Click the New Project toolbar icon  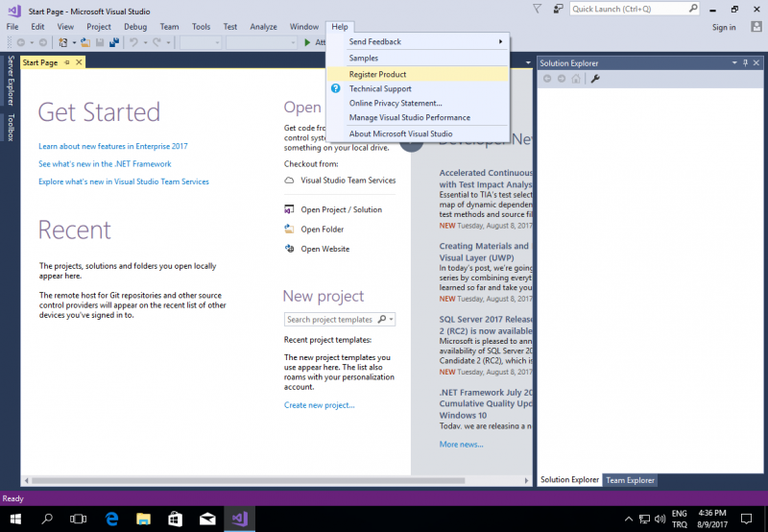[x=63, y=42]
